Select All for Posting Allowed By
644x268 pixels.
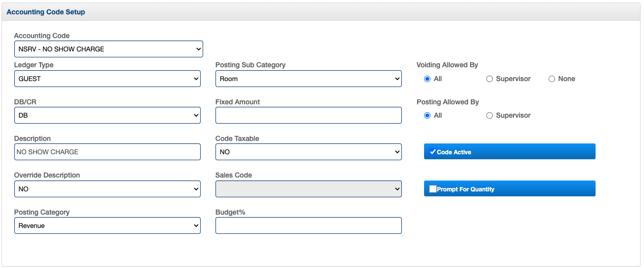pyautogui.click(x=428, y=116)
